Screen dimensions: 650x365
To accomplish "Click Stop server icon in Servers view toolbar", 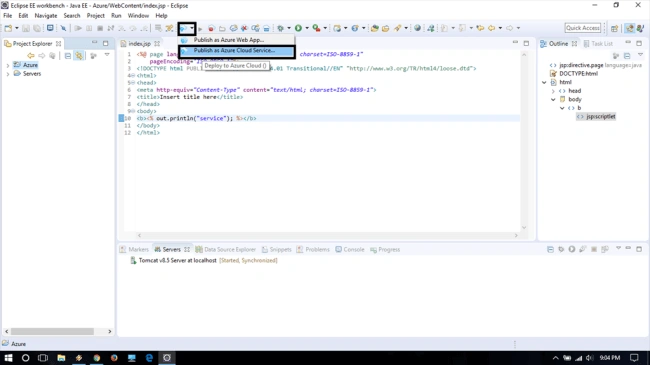I will pos(594,249).
